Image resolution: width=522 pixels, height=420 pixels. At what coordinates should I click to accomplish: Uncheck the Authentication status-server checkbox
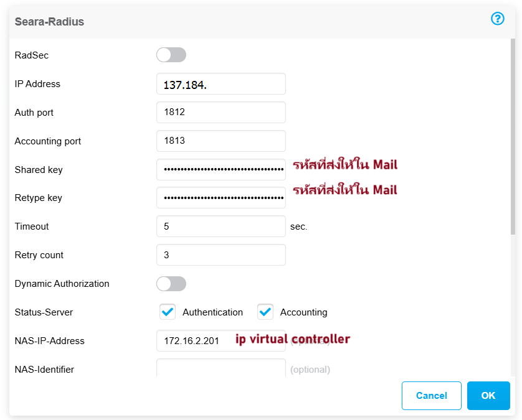[168, 312]
